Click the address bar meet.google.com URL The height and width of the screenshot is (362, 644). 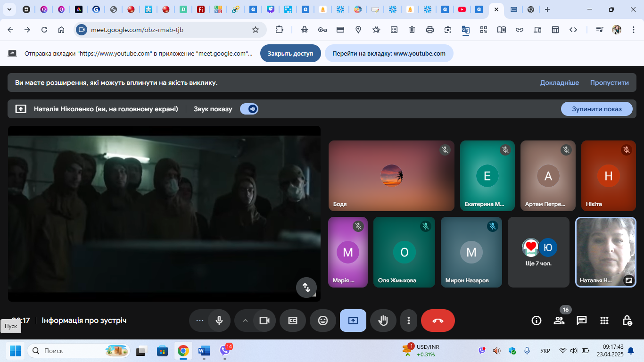point(137,30)
